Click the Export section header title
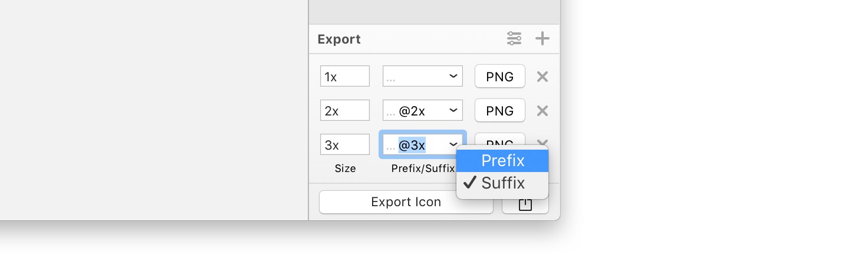 (339, 39)
